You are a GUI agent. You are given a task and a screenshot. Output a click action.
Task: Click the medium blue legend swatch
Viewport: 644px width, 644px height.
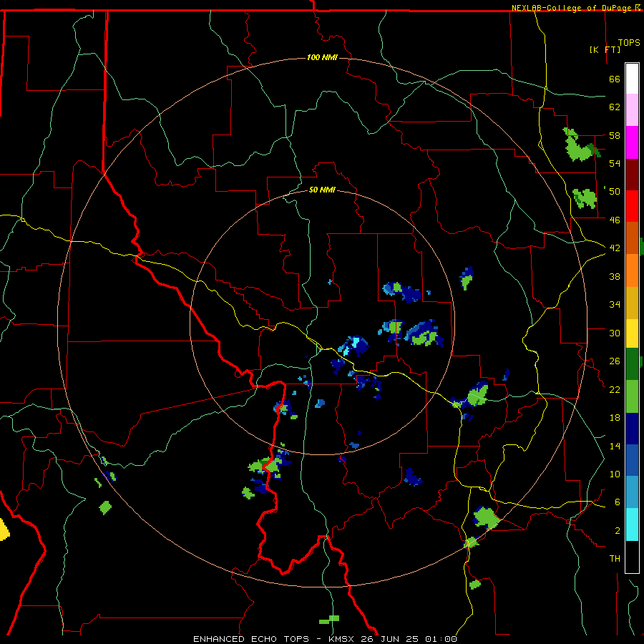click(x=632, y=460)
